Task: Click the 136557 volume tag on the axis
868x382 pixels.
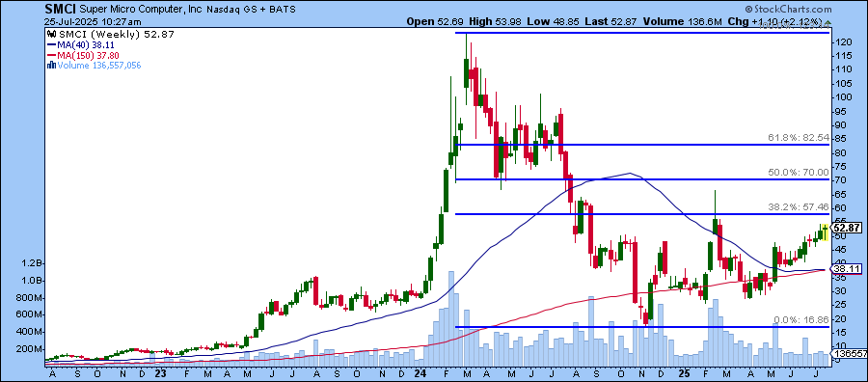Action: tap(849, 353)
